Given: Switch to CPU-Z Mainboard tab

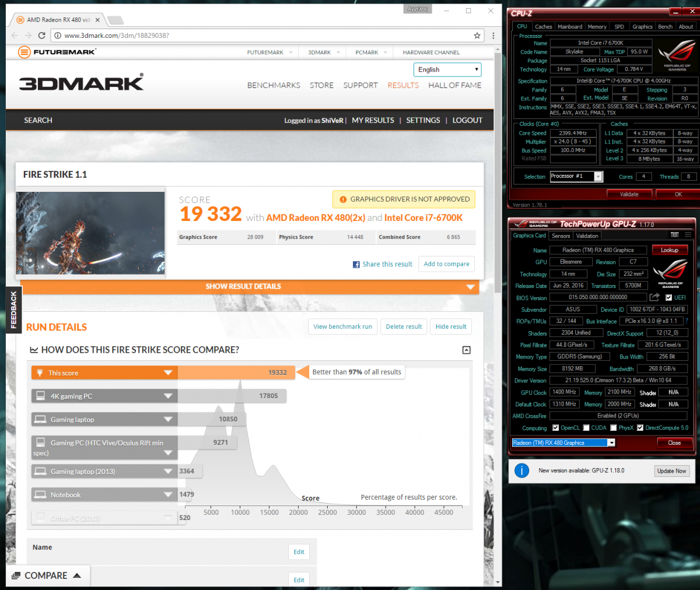Looking at the screenshot, I should pyautogui.click(x=570, y=26).
